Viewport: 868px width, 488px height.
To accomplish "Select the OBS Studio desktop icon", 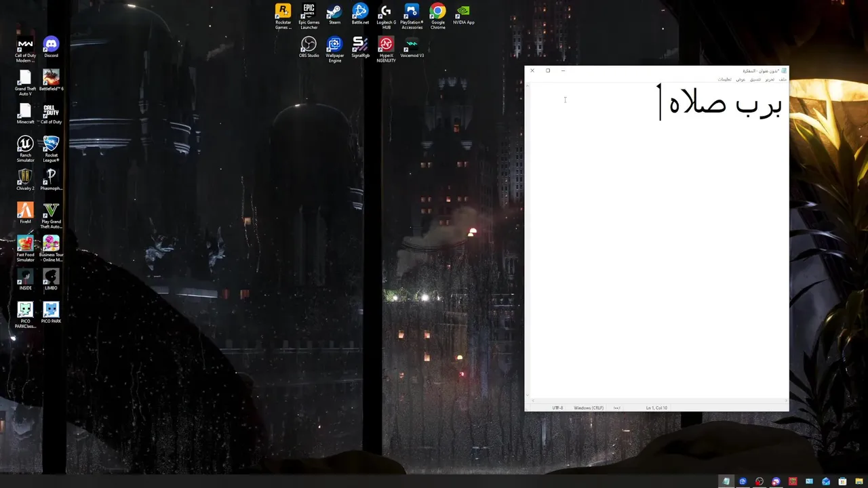I will [309, 47].
